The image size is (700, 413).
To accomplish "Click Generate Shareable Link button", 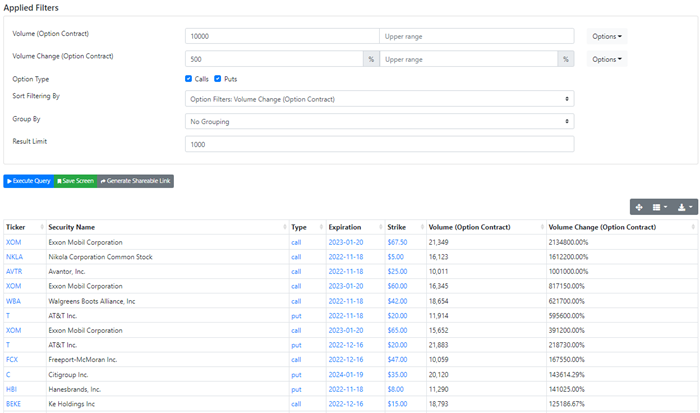I will point(135,181).
